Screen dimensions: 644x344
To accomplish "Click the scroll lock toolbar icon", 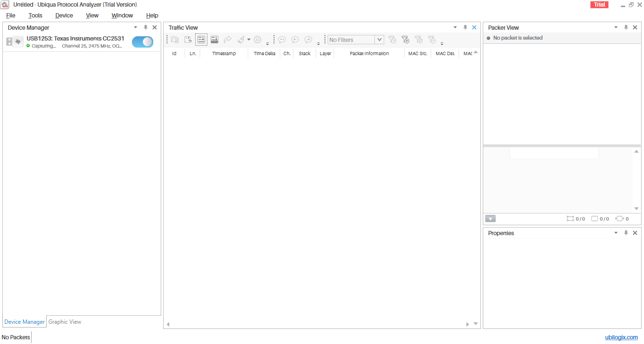I will point(215,40).
